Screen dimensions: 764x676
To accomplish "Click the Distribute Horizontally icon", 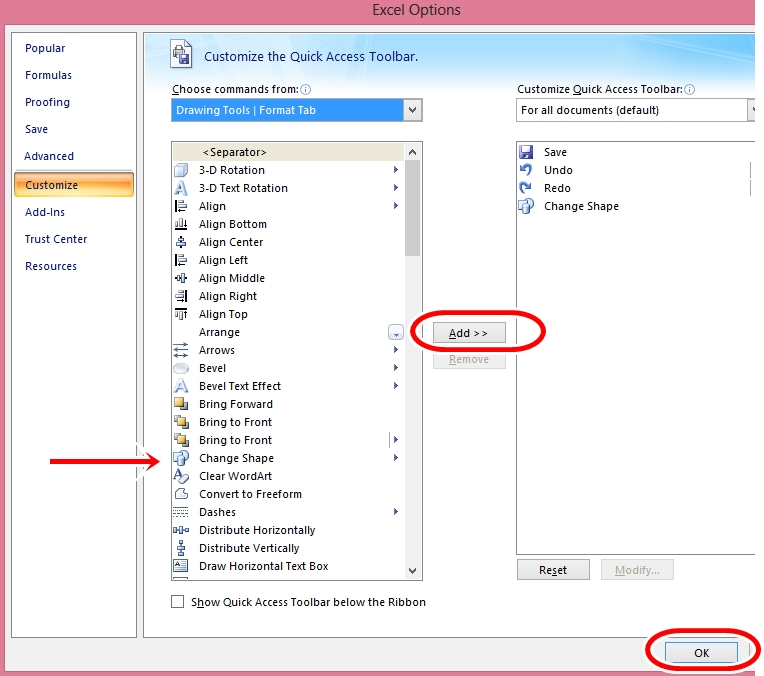I will pyautogui.click(x=181, y=530).
